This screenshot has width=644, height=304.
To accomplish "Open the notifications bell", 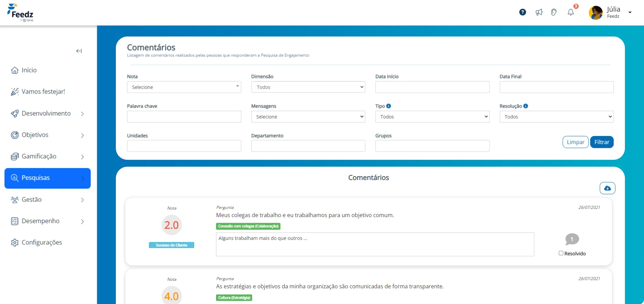I will coord(571,12).
